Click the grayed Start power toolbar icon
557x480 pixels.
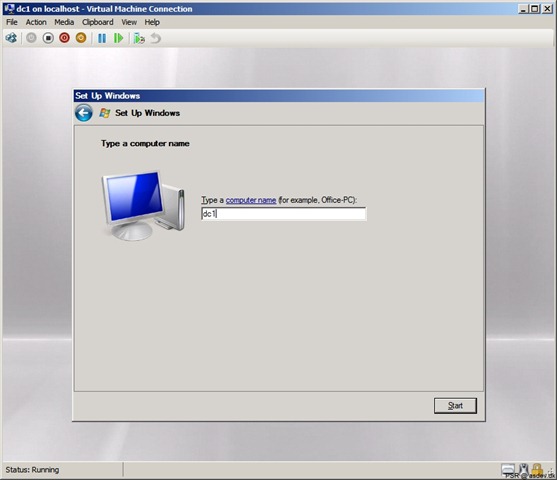tap(31, 38)
